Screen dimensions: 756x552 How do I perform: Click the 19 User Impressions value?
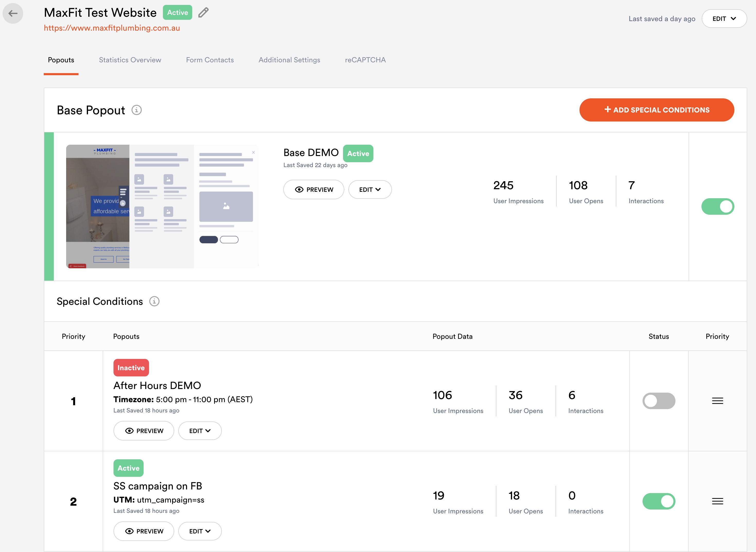coord(438,496)
